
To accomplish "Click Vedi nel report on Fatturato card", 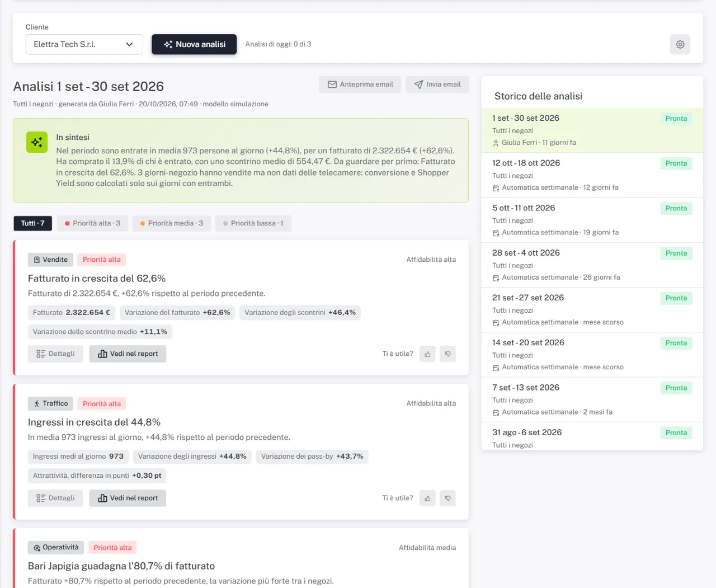I will [128, 354].
